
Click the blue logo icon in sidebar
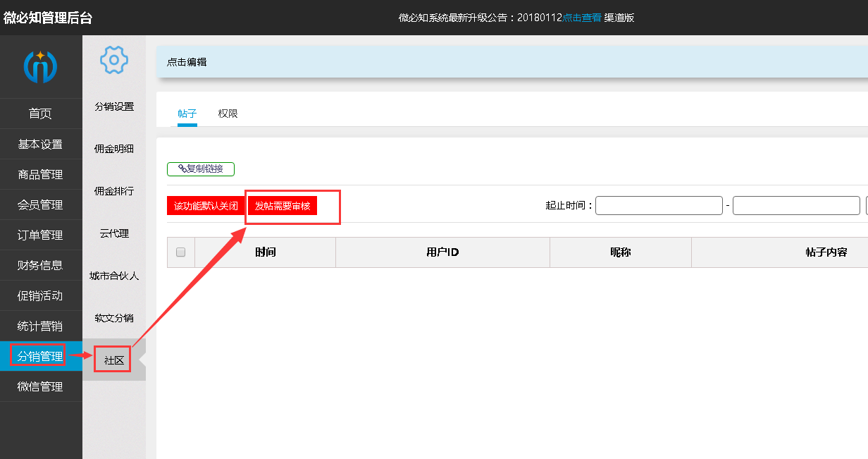click(x=40, y=67)
